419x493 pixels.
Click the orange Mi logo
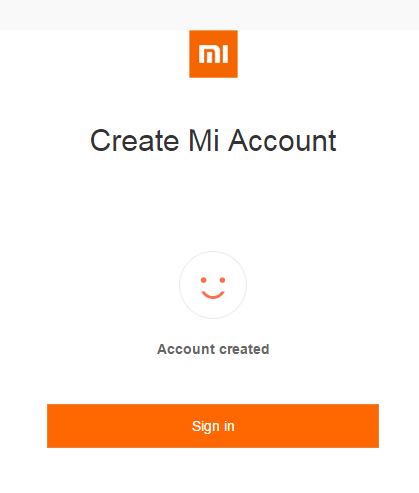coord(213,54)
